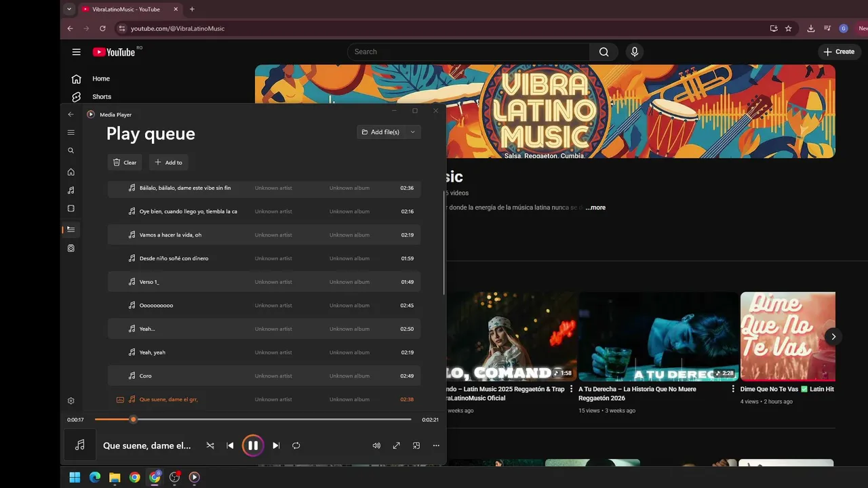Toggle shuffle in Media Player

(x=210, y=445)
